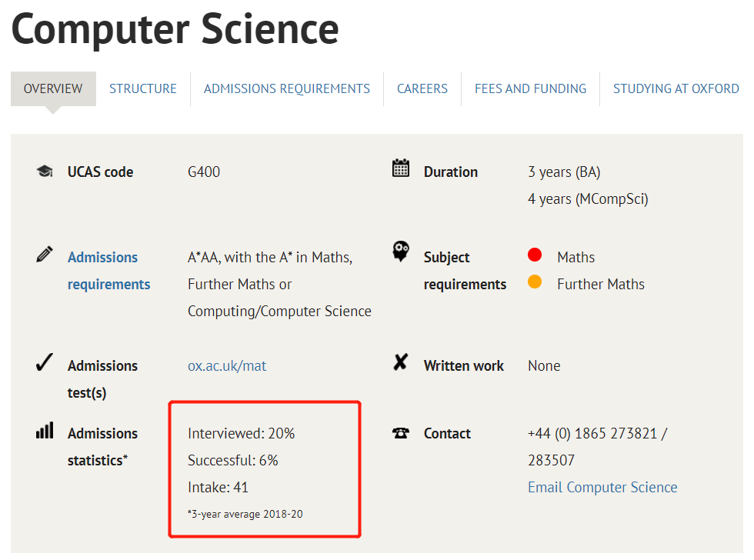
Task: Click the bar chart Admissions statistics icon
Action: [45, 430]
